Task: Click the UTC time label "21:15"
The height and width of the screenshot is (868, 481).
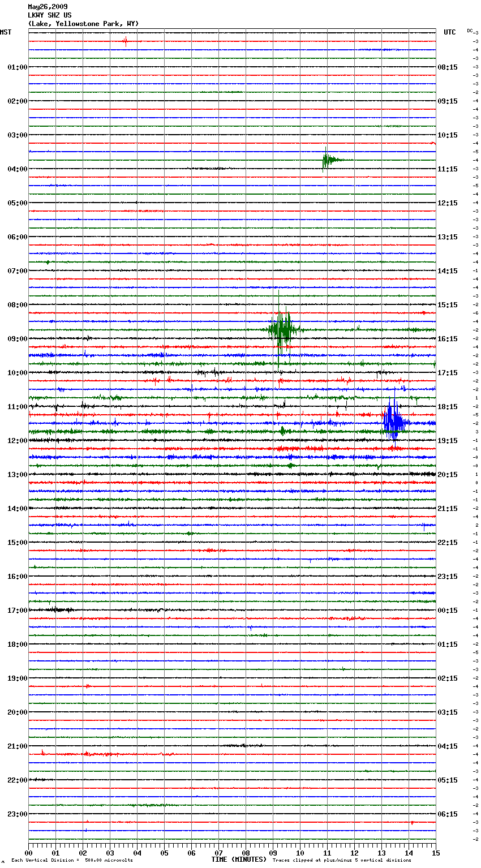Action: point(448,509)
